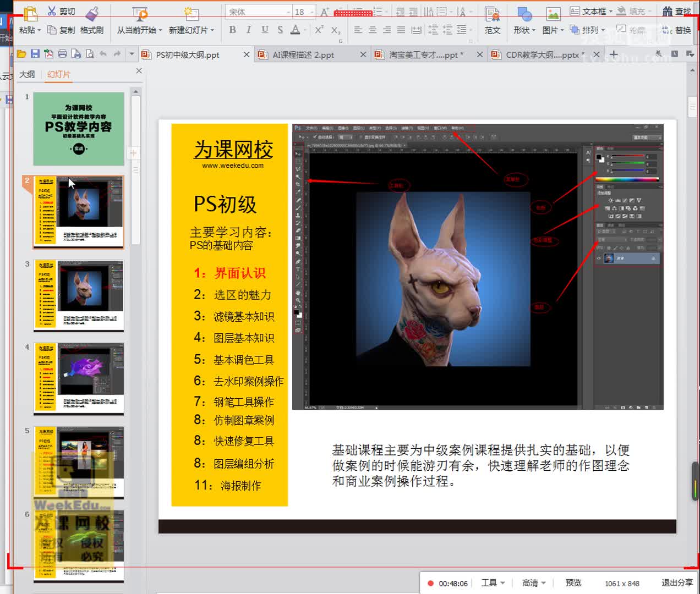Toggle Italic formatting
This screenshot has height=594, width=700.
point(248,30)
